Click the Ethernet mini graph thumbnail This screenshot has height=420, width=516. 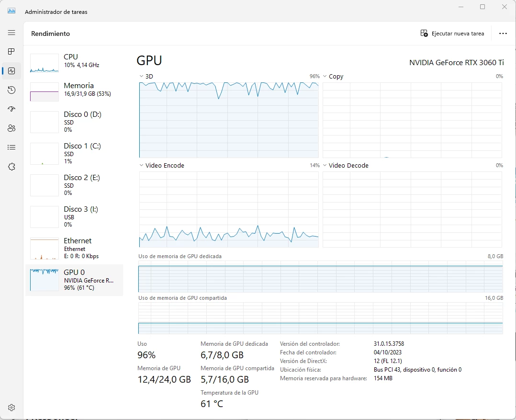[45, 249]
